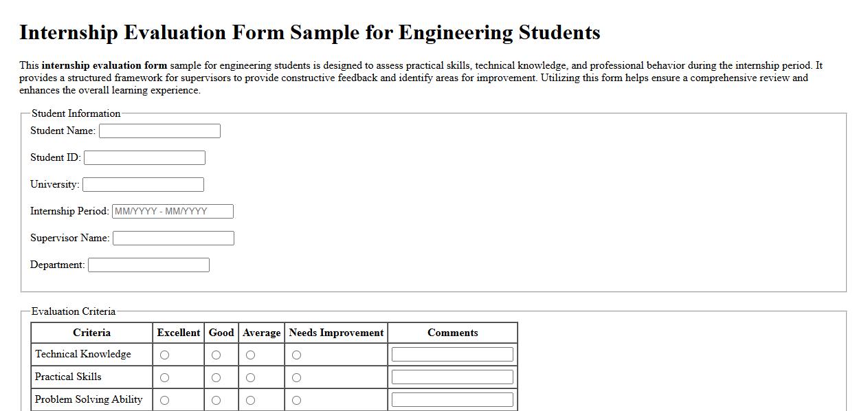
Task: Select Average for Technical Knowledge
Action: 252,354
